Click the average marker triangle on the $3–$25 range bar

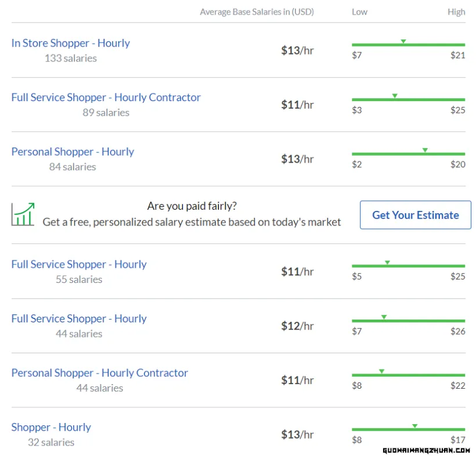click(395, 96)
